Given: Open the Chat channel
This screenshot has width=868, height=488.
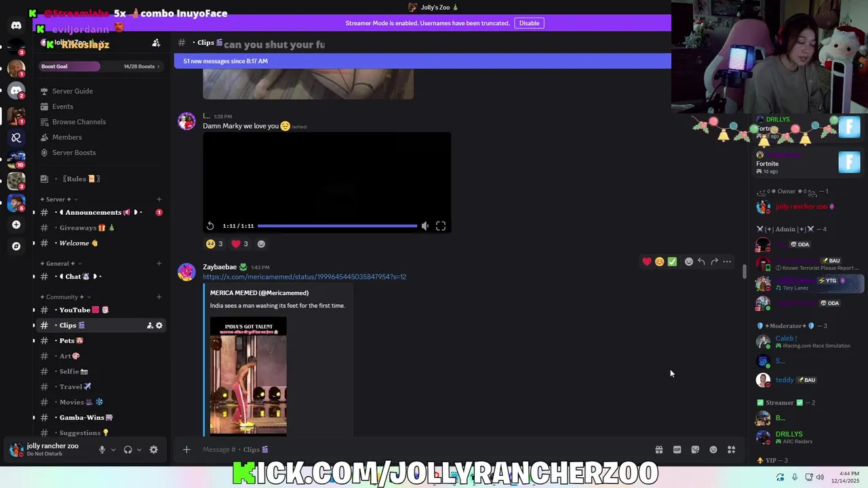Looking at the screenshot, I should 102,277.
